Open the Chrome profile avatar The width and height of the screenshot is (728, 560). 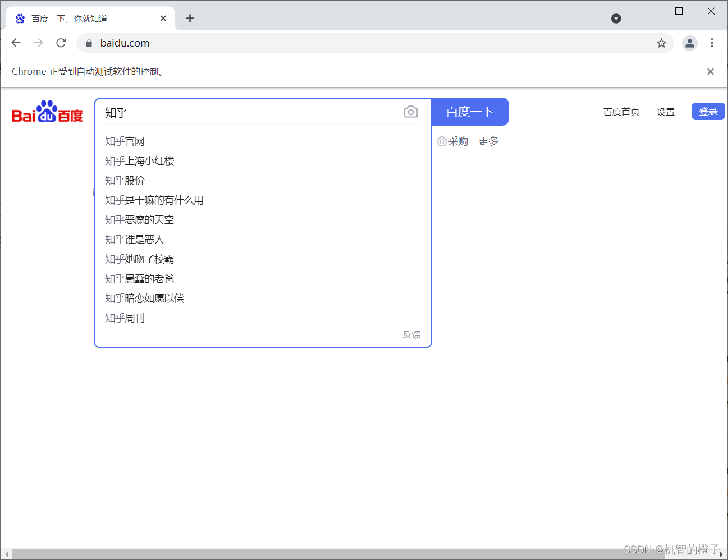pos(690,43)
